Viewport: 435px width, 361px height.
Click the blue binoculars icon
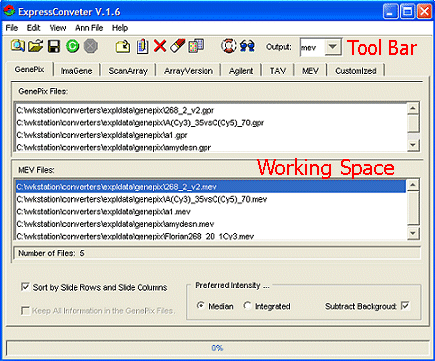tap(247, 46)
